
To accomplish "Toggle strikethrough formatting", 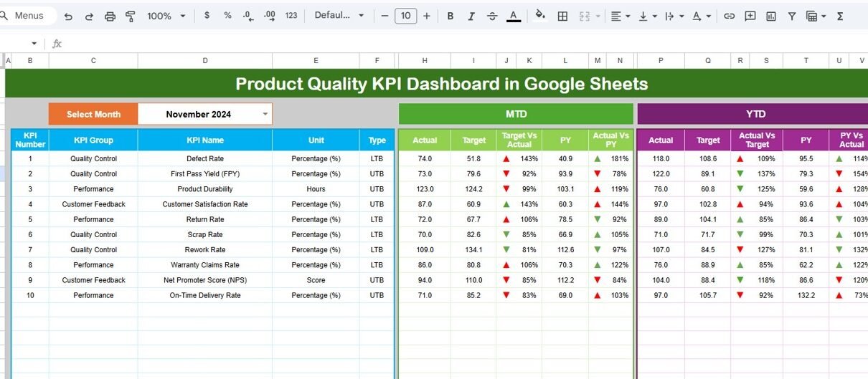I will (x=492, y=16).
